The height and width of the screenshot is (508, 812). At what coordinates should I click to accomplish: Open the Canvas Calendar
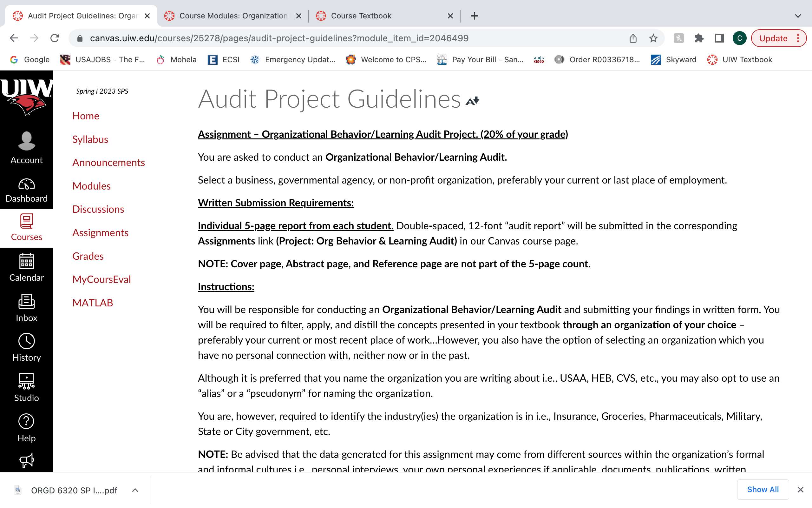pos(27,267)
